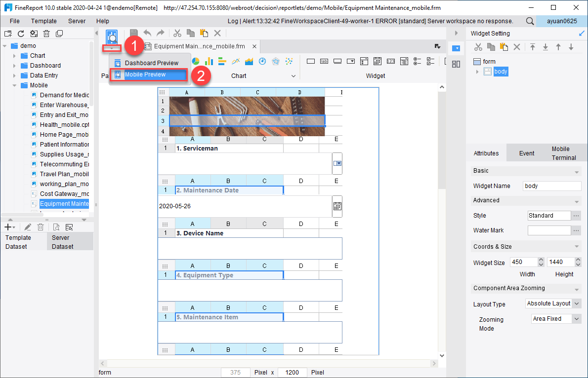The image size is (588, 378).
Task: Select the map chart globe icon
Action: 262,61
